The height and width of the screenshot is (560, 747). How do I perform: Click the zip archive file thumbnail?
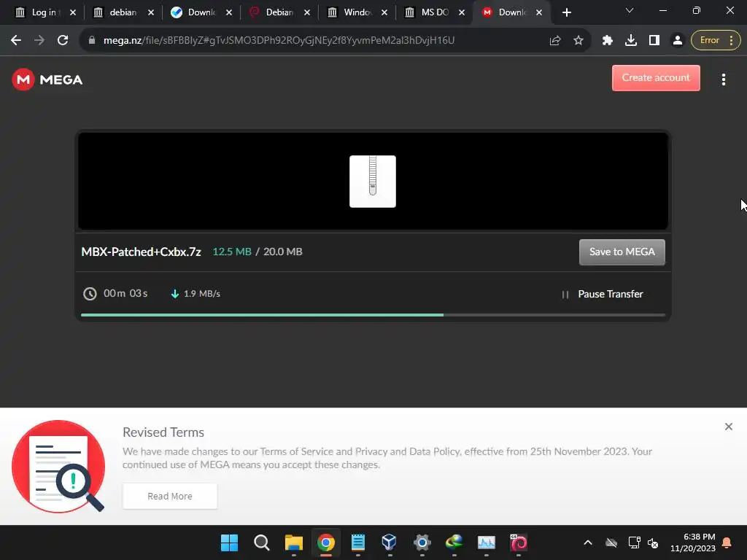[373, 182]
